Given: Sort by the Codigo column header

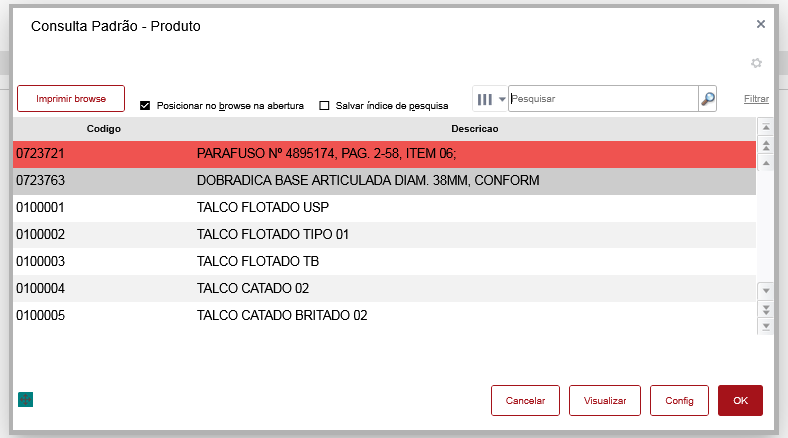Looking at the screenshot, I should coord(104,129).
